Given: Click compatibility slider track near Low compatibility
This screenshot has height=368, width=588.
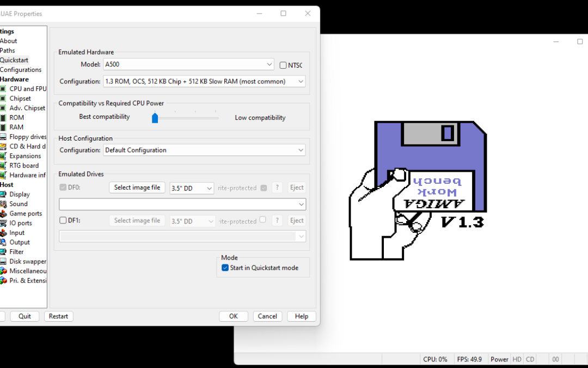Looking at the screenshot, I should 215,118.
